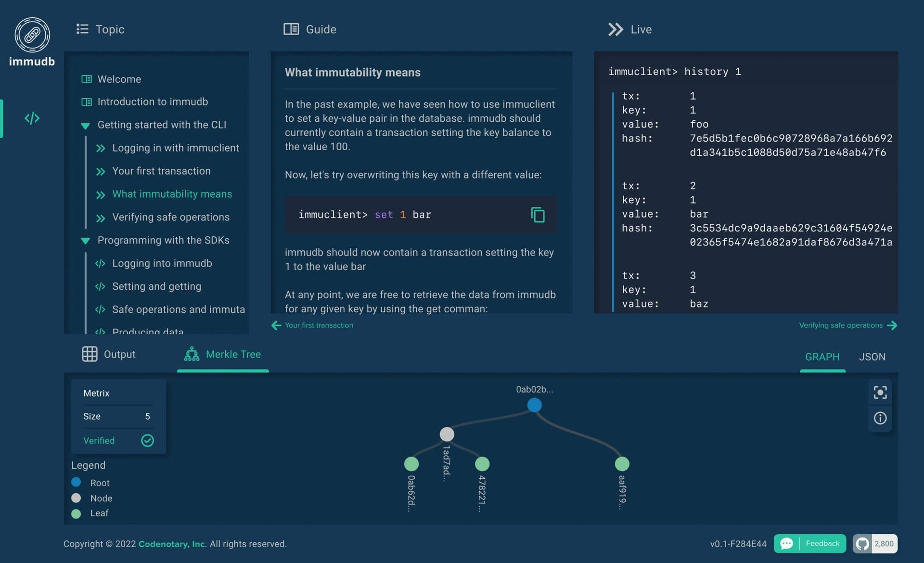924x563 pixels.
Task: Collapse 'Programming with the SDKs' section
Action: 86,241
